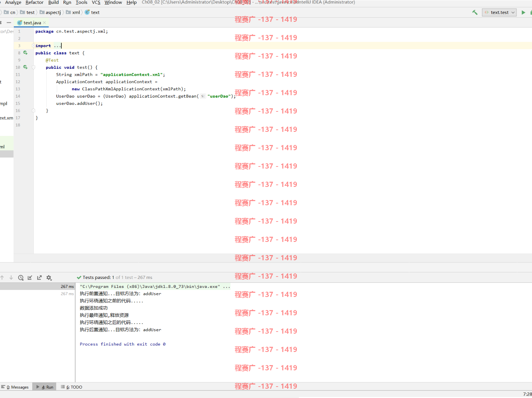Click the run gutter icon beside class text
Viewport: 532px width, 398px height.
point(25,53)
